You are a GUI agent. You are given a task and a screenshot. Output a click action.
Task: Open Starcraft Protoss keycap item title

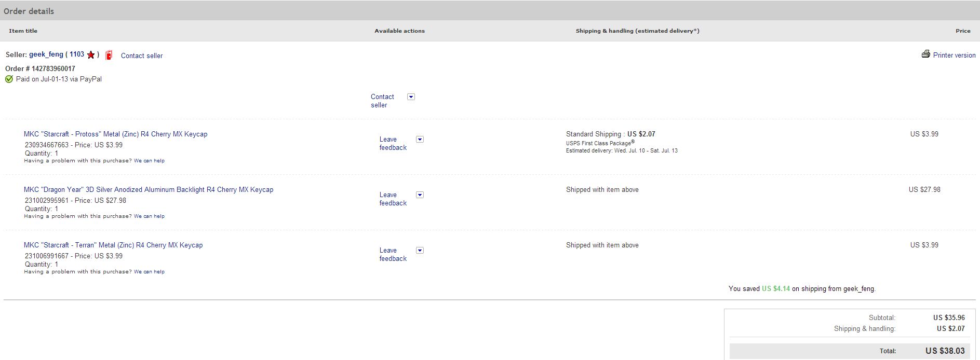point(115,134)
